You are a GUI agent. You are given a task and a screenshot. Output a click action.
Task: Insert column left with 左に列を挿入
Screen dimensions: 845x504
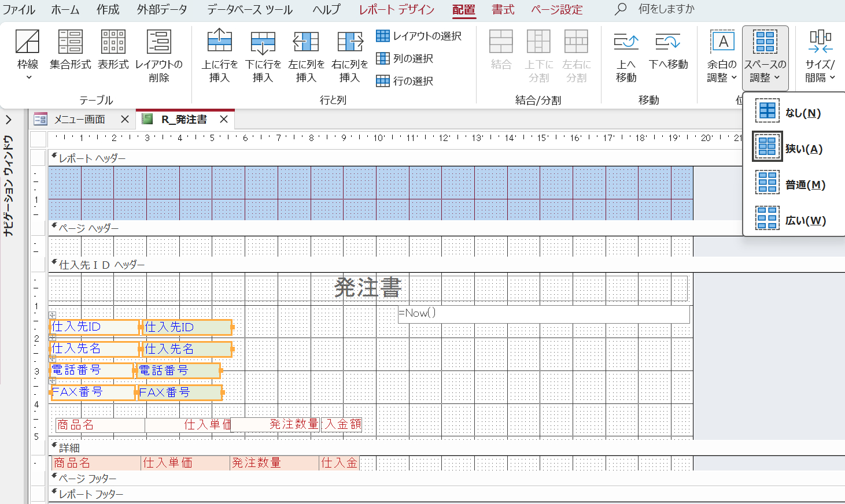point(307,55)
